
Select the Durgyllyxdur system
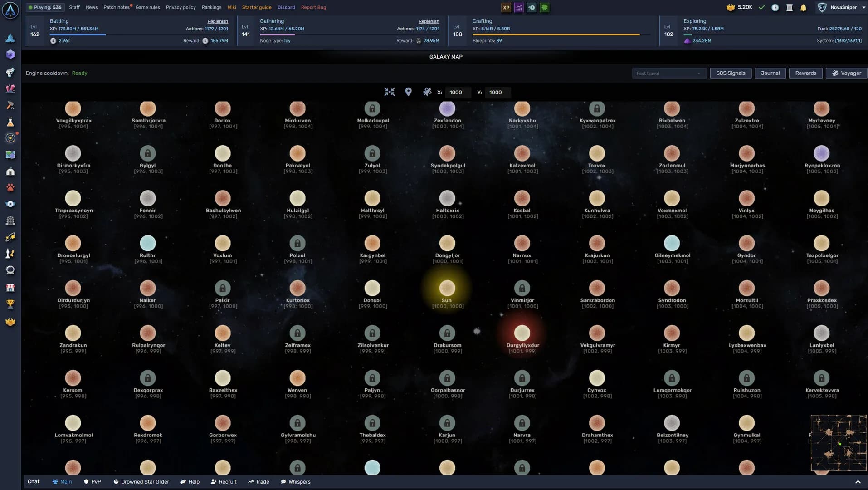point(522,333)
